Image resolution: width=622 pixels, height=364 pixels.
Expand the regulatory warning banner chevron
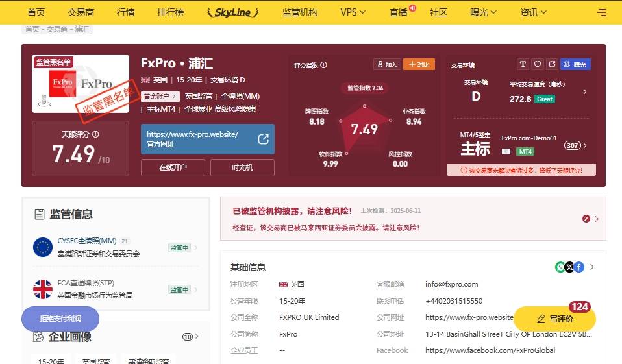pos(597,219)
